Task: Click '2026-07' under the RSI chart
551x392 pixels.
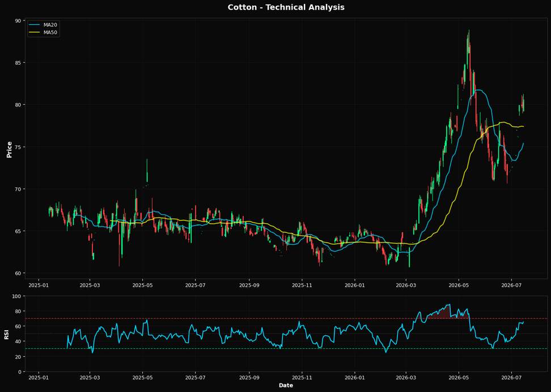Action: pyautogui.click(x=511, y=378)
